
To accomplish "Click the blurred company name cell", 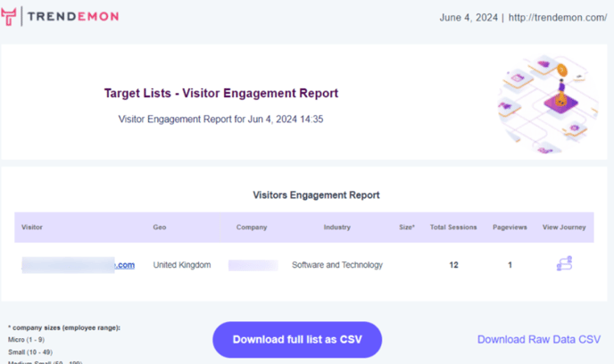I will (253, 265).
